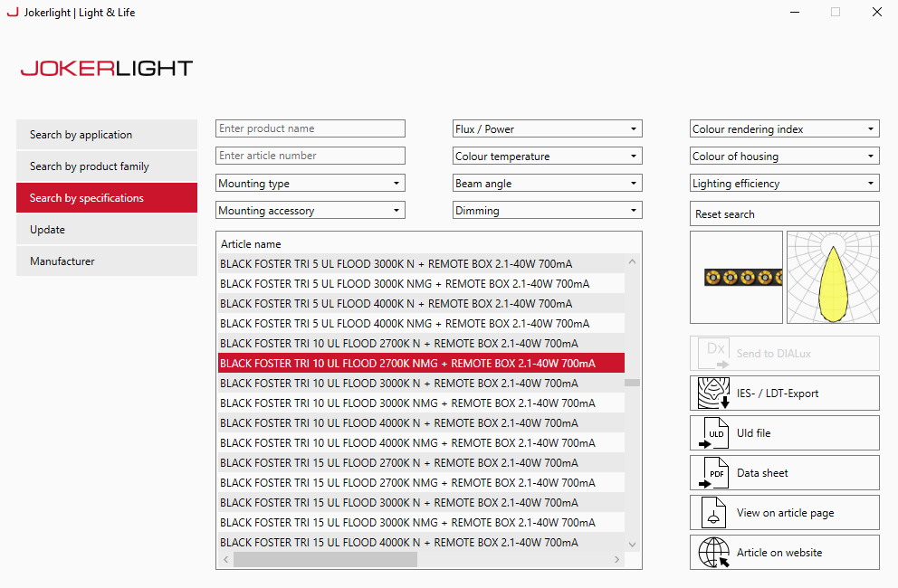This screenshot has width=898, height=588.
Task: Open the PDF Data sheet icon
Action: 713,473
